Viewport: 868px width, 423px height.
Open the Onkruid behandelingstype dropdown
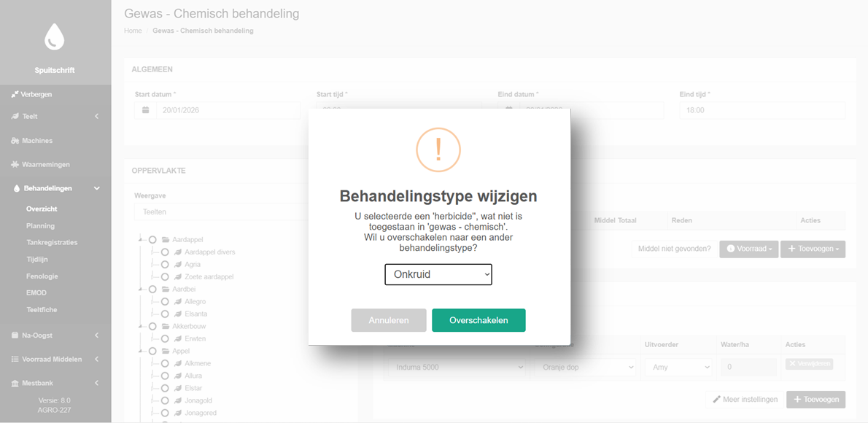tap(438, 274)
